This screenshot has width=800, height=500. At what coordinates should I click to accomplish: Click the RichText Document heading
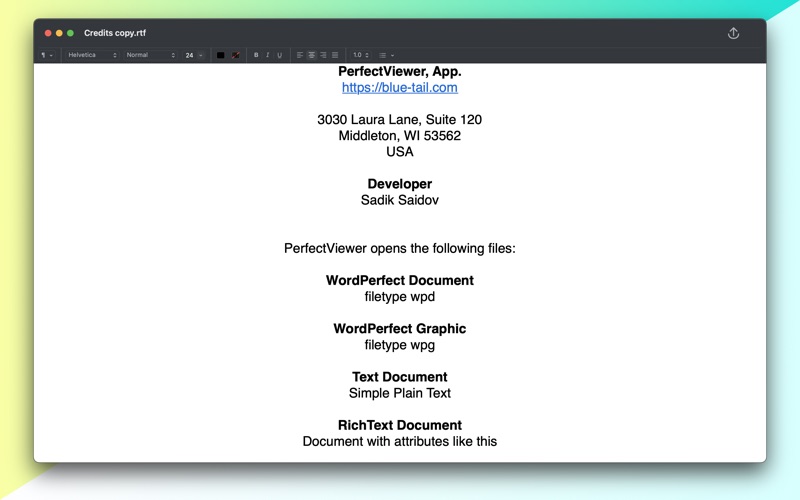399,425
